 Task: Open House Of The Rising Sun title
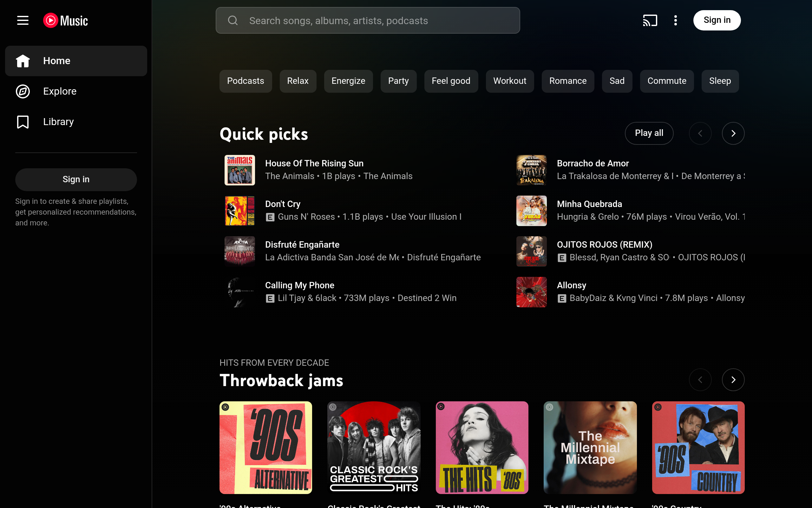point(314,163)
